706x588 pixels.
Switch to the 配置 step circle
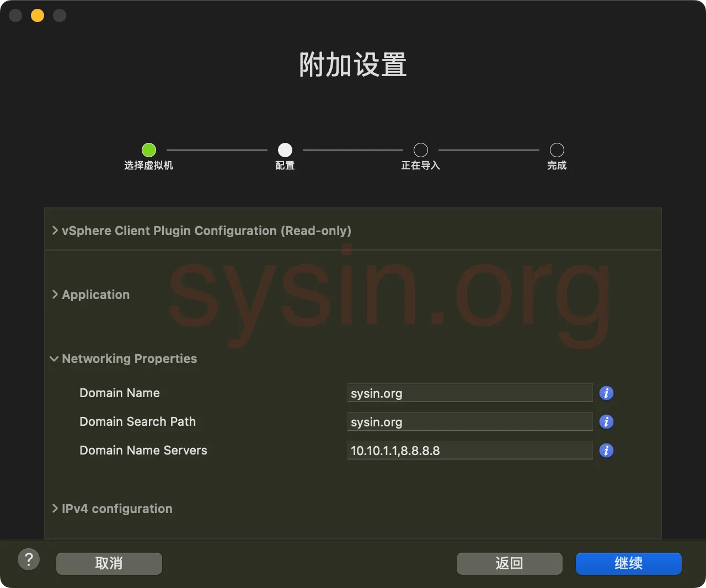click(x=285, y=149)
